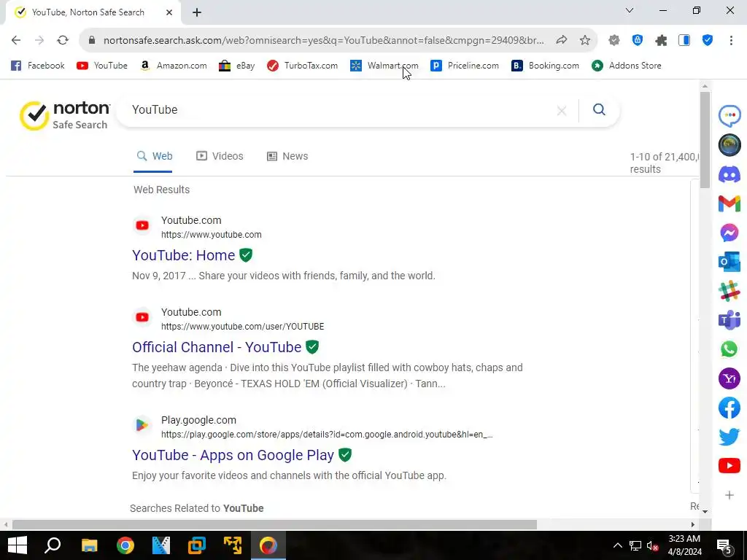This screenshot has width=747, height=560.
Task: Open the YouTube bookmark in bookmarks bar
Action: tap(102, 66)
